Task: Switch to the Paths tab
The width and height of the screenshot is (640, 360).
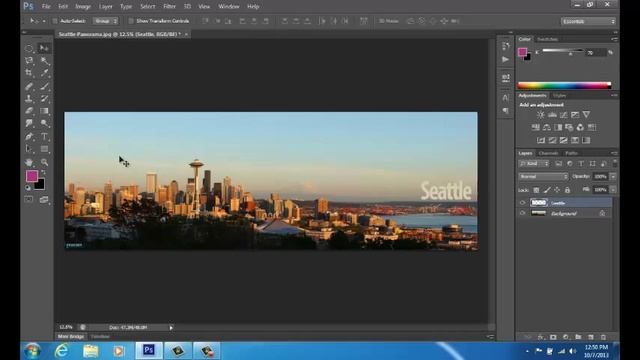Action: pyautogui.click(x=571, y=153)
